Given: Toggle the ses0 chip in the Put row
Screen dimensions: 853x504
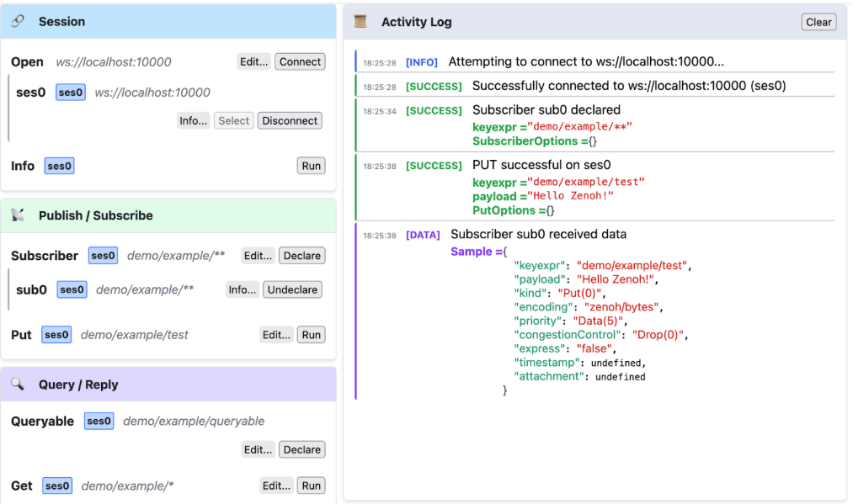Looking at the screenshot, I should 56,334.
